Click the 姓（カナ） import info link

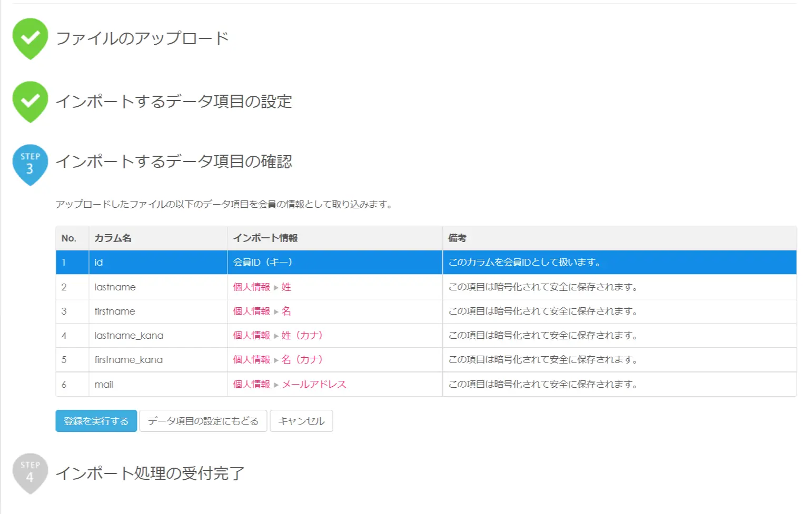(302, 335)
